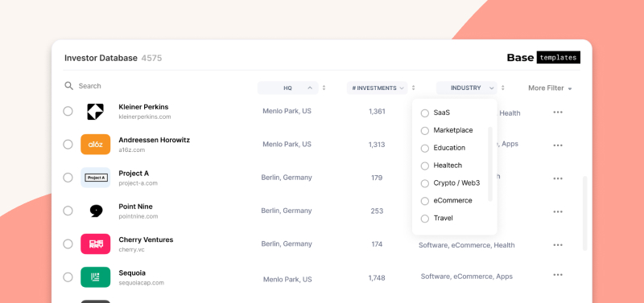Click the 1,313 investments value

point(377,145)
